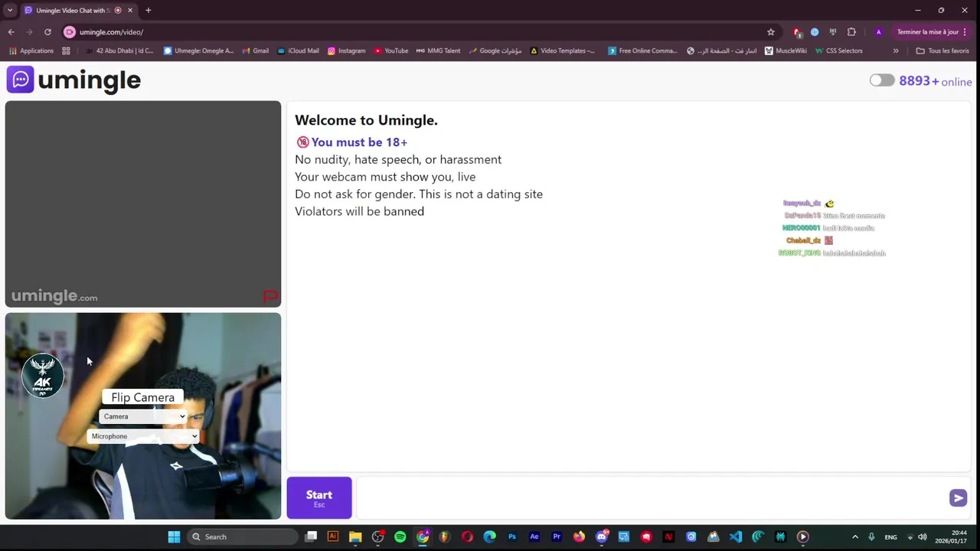The width and height of the screenshot is (980, 551).
Task: Open Spotify from the taskbar
Action: coord(400,536)
